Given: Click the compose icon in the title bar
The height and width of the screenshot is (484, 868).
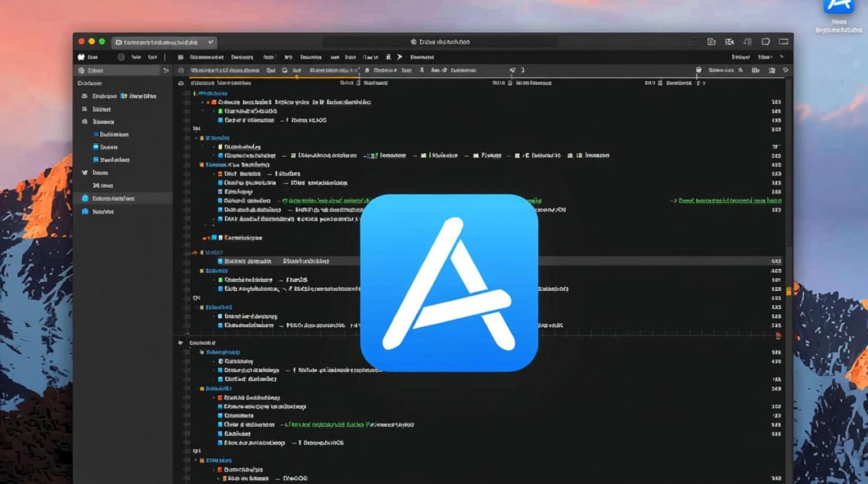Looking at the screenshot, I should [711, 41].
